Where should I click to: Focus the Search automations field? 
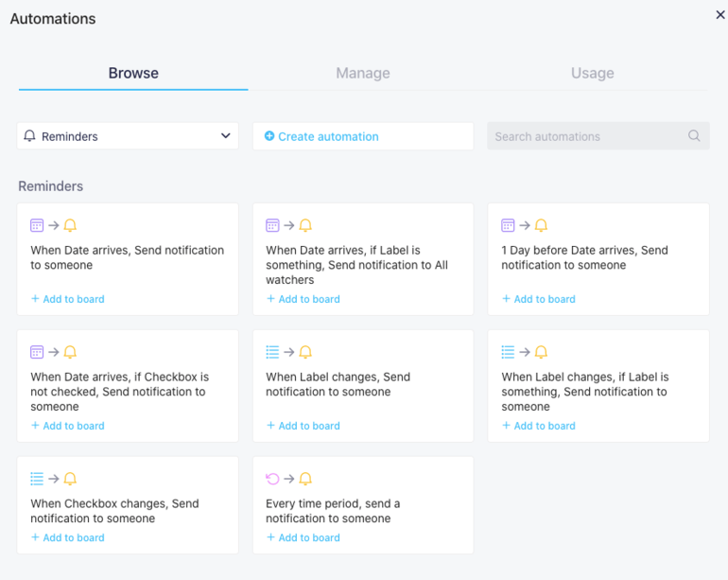pyautogui.click(x=586, y=136)
